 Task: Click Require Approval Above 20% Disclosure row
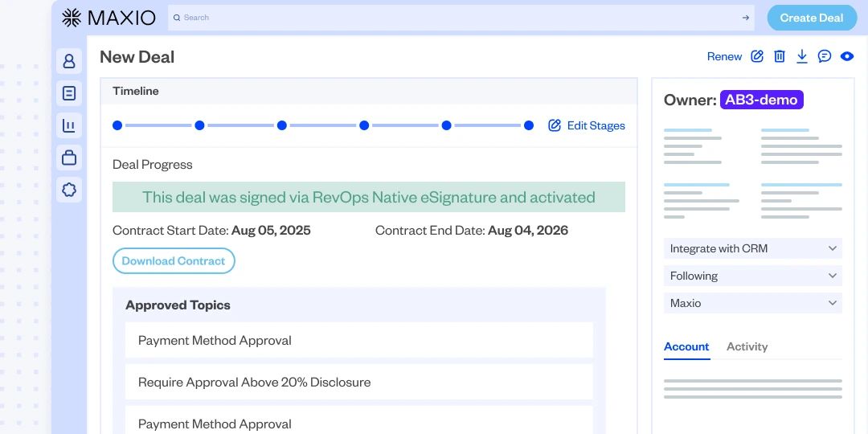click(x=358, y=382)
